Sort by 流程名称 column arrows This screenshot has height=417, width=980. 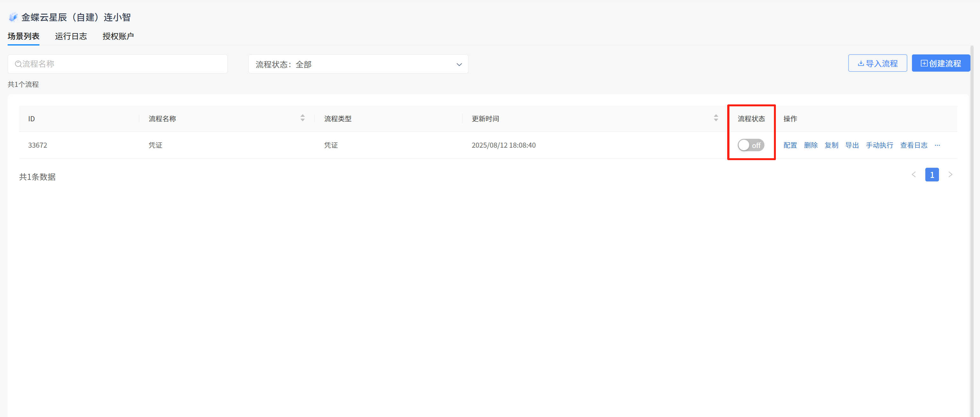[302, 118]
